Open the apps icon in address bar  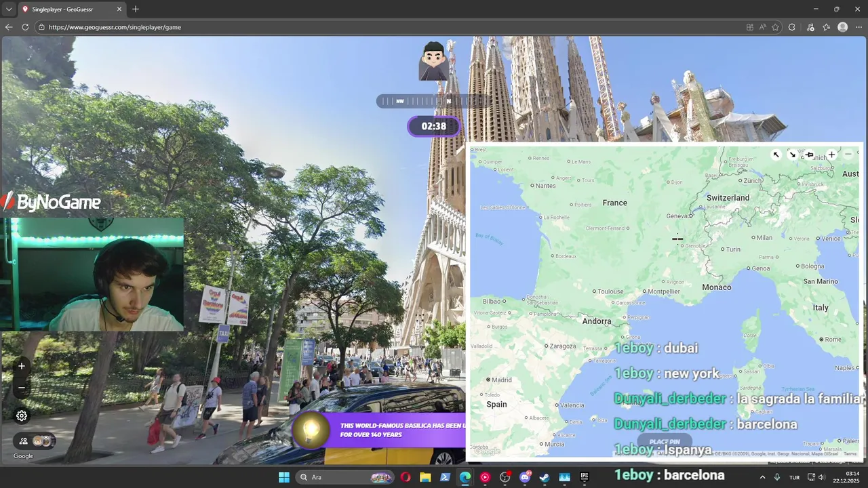coord(749,27)
